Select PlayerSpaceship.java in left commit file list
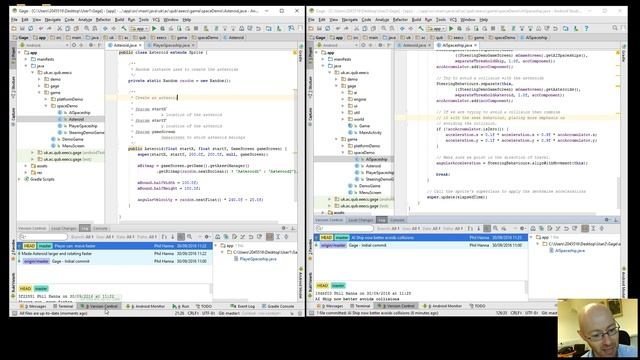The height and width of the screenshot is (360, 640). [x=258, y=259]
